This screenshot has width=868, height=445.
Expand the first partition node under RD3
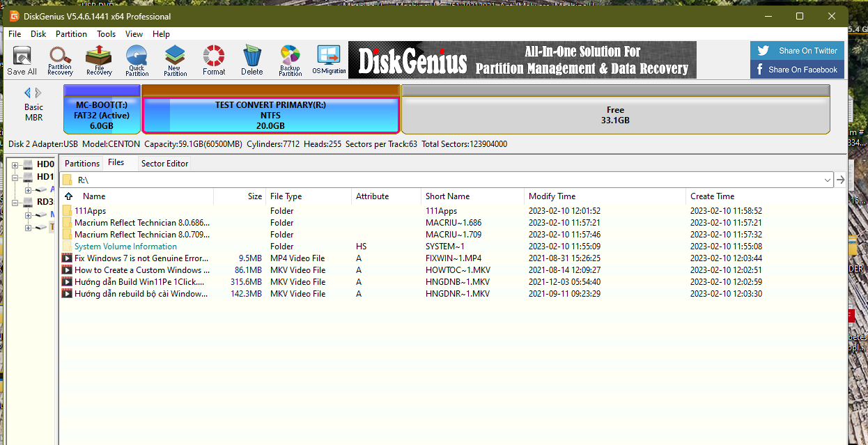click(28, 215)
